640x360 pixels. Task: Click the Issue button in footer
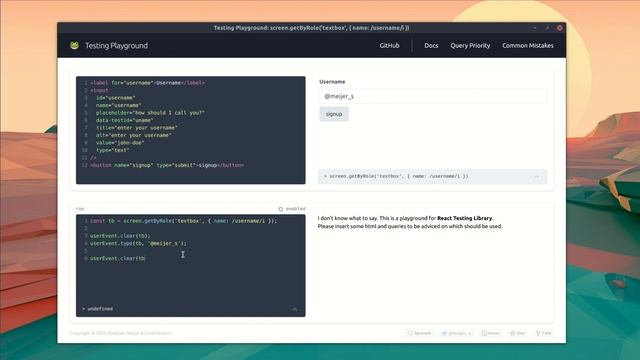click(490, 333)
